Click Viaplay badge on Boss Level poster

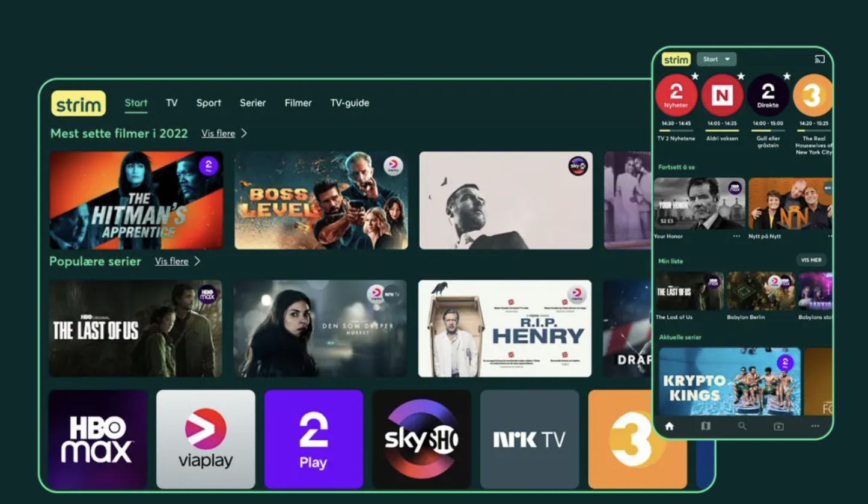pyautogui.click(x=393, y=166)
